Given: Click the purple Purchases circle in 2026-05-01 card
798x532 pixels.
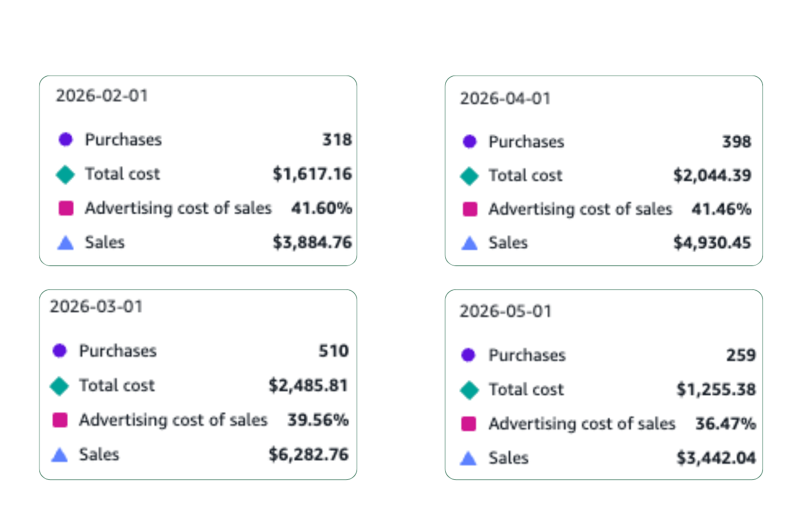Looking at the screenshot, I should pyautogui.click(x=468, y=355).
